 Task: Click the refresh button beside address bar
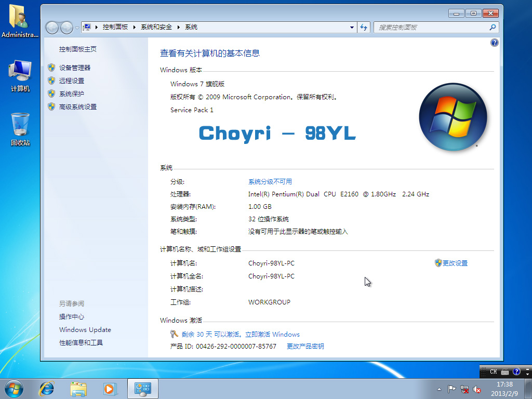(364, 27)
